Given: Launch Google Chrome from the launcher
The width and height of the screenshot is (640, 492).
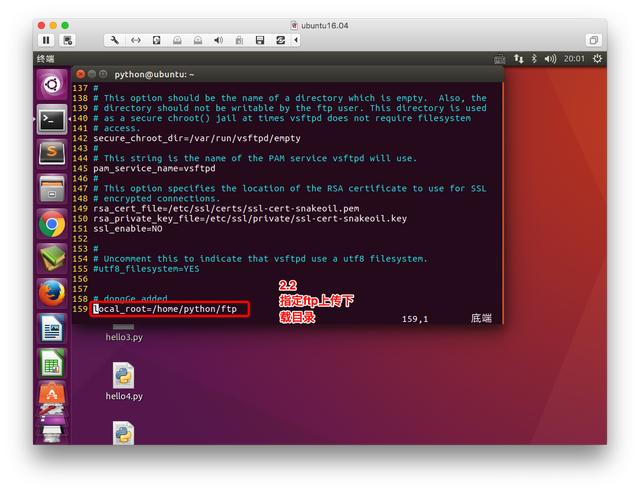Looking at the screenshot, I should 52,224.
